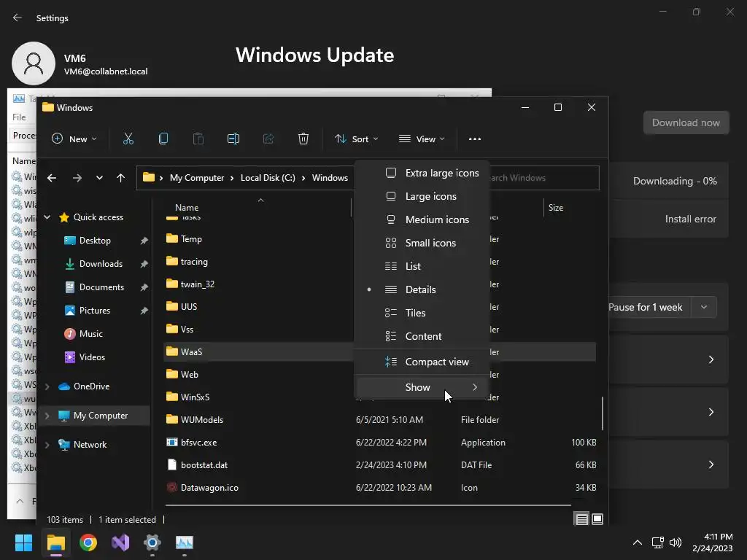Click the Download now button
The width and height of the screenshot is (747, 560).
coord(686,122)
